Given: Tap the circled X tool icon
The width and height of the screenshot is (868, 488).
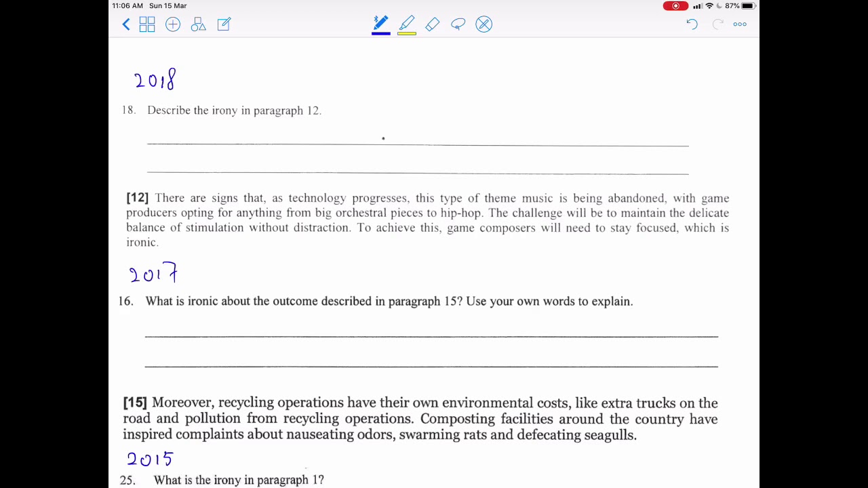Looking at the screenshot, I should (484, 24).
